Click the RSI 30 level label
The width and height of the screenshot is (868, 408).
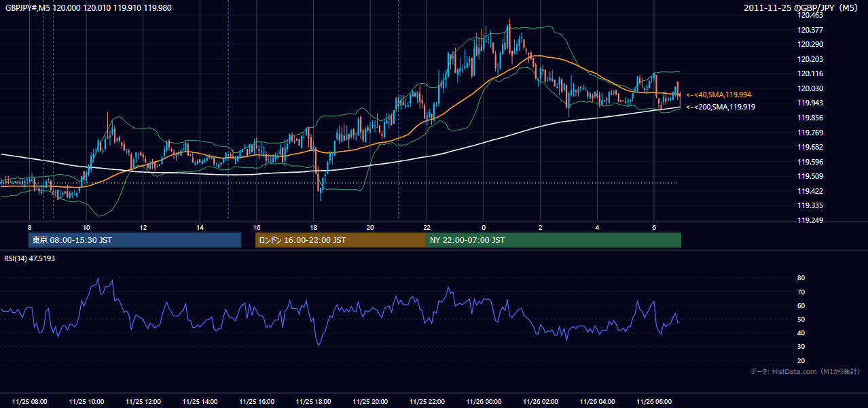coord(801,347)
